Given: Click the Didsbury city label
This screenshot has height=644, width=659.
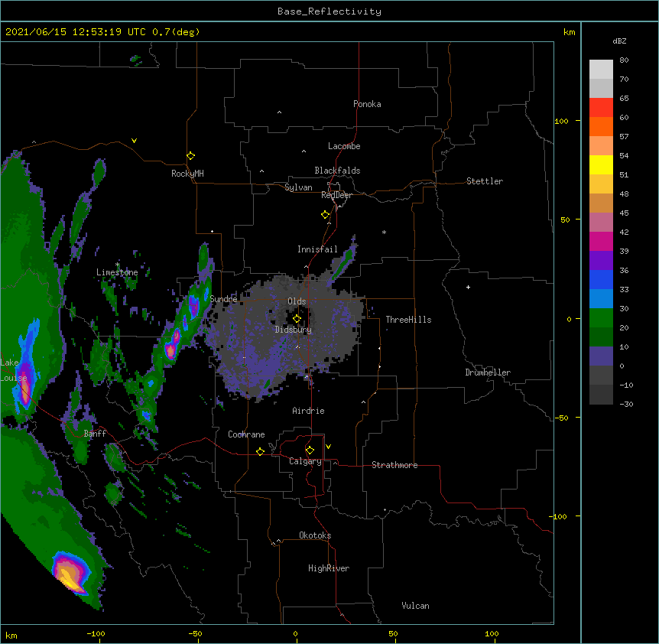Looking at the screenshot, I should 294,330.
